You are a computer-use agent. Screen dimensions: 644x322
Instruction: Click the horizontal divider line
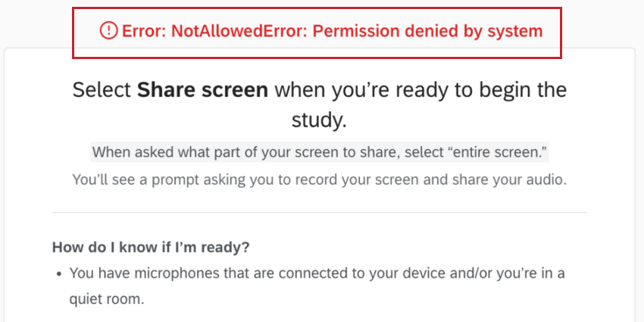[x=319, y=213]
